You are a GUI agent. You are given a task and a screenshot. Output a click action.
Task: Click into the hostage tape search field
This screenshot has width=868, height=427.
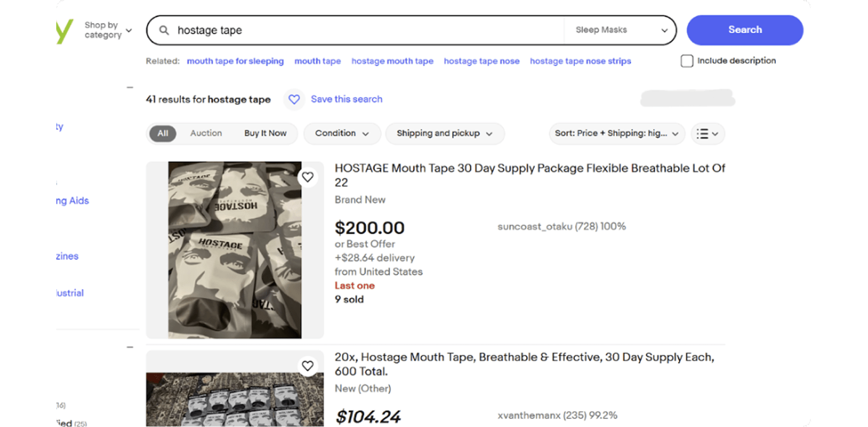(364, 30)
